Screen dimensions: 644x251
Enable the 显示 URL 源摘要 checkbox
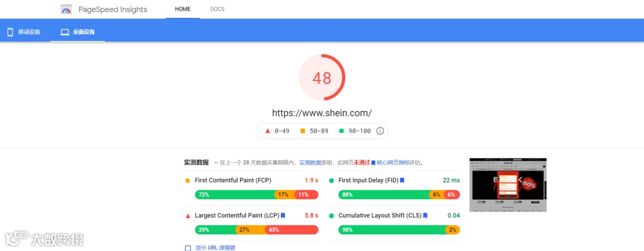(x=188, y=248)
